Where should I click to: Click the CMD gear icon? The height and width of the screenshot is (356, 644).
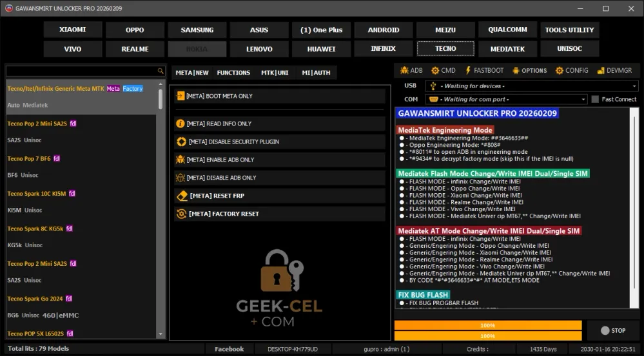(435, 71)
